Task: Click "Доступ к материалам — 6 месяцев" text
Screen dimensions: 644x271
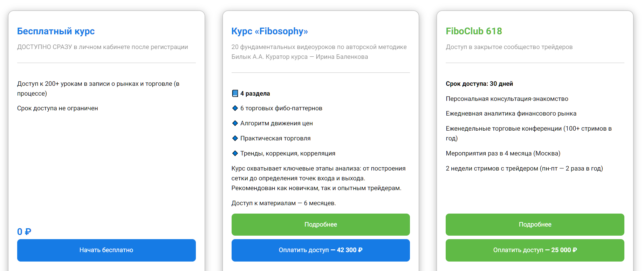Action: (283, 203)
